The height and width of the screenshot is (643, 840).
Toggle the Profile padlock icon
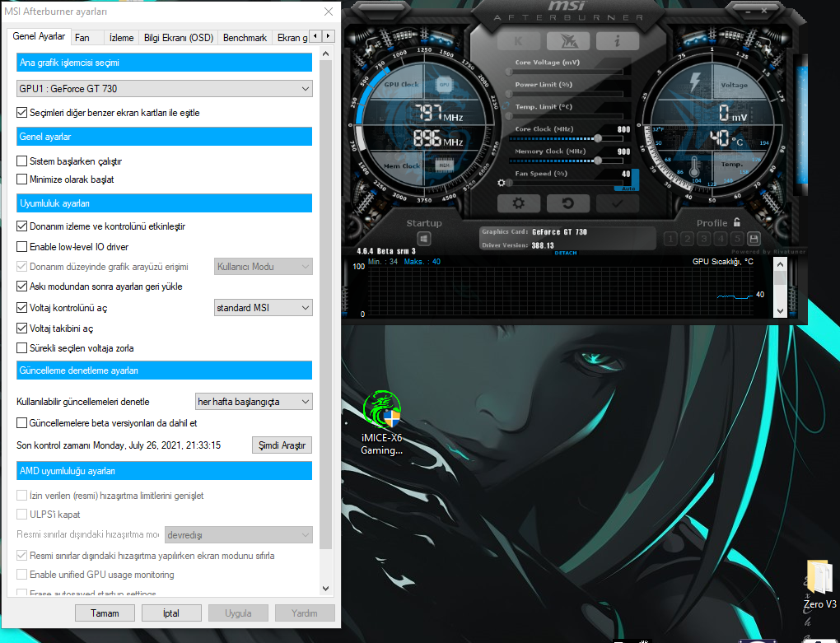point(737,222)
